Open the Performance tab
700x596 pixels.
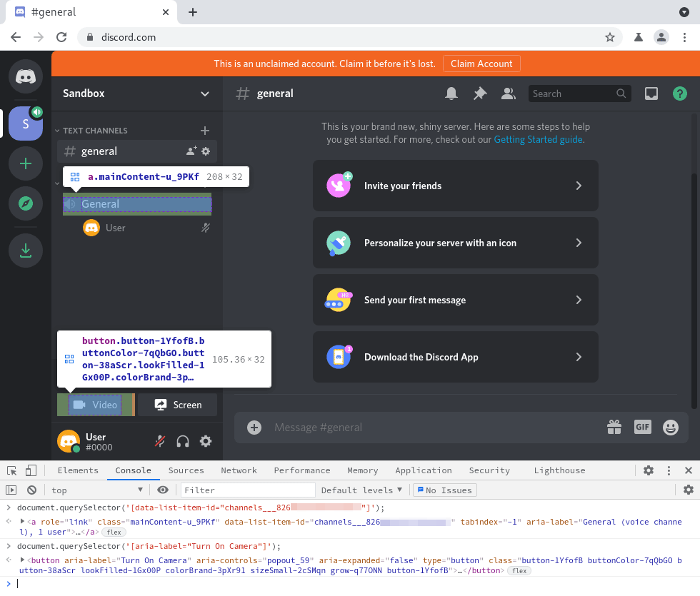point(301,470)
